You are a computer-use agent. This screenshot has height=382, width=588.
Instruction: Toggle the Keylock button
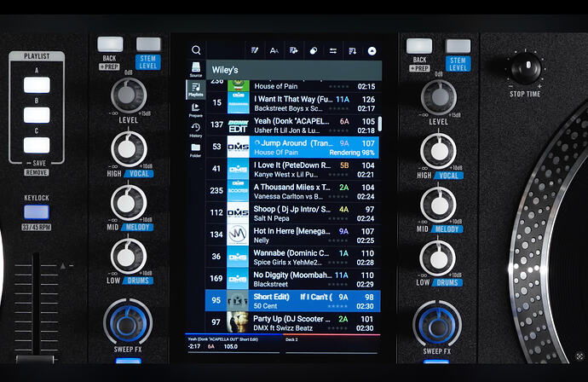coord(37,212)
